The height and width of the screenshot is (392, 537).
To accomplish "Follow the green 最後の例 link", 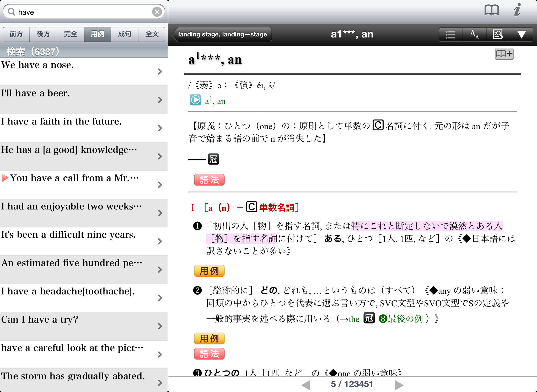I will [405, 319].
